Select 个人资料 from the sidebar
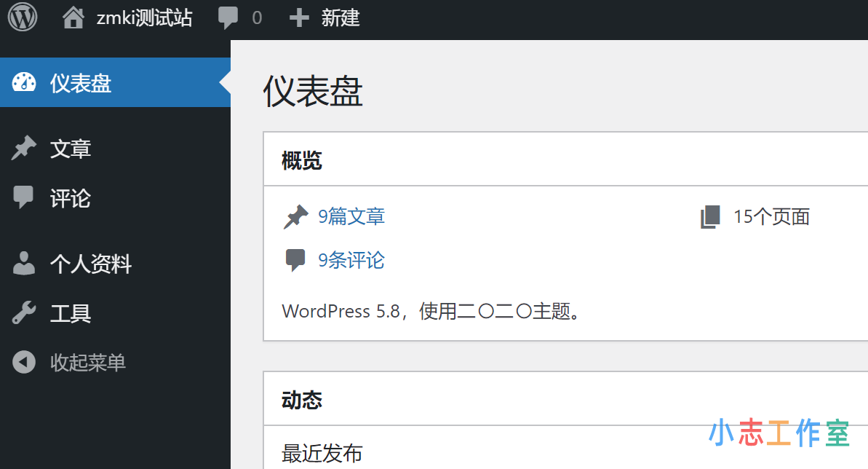868x469 pixels. pos(89,264)
